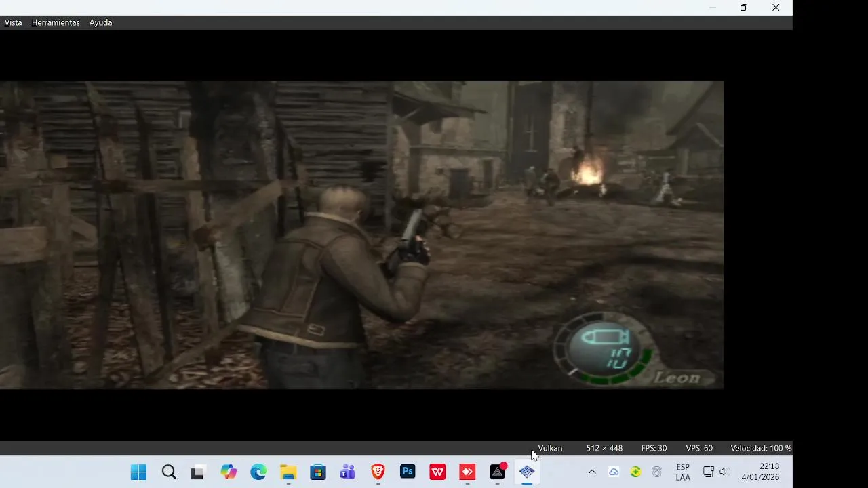
Task: Click the ammo counter HUD in the game
Action: (x=603, y=348)
